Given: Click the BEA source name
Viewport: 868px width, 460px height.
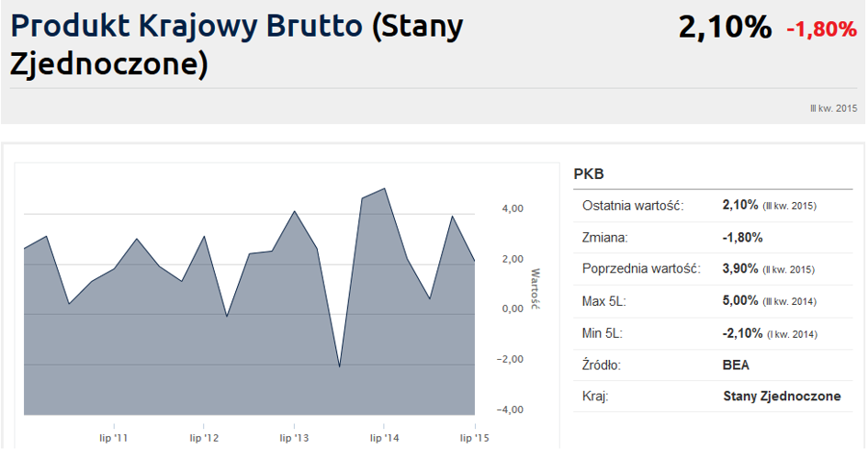Looking at the screenshot, I should (736, 365).
